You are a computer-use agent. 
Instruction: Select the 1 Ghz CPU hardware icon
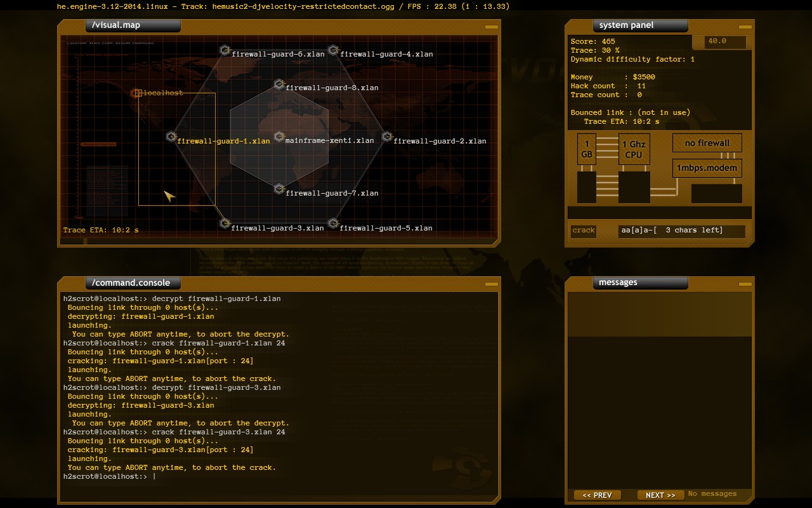click(x=634, y=149)
